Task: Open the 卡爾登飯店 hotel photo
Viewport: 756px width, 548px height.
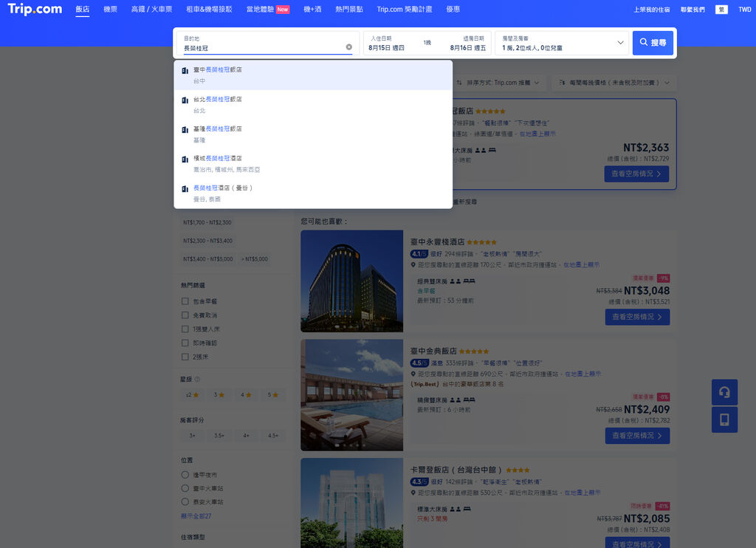Action: click(x=352, y=503)
